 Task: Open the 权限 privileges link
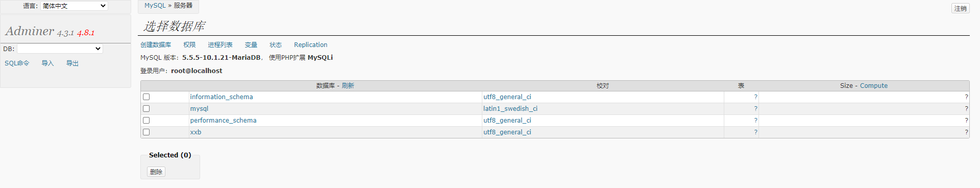[x=189, y=45]
